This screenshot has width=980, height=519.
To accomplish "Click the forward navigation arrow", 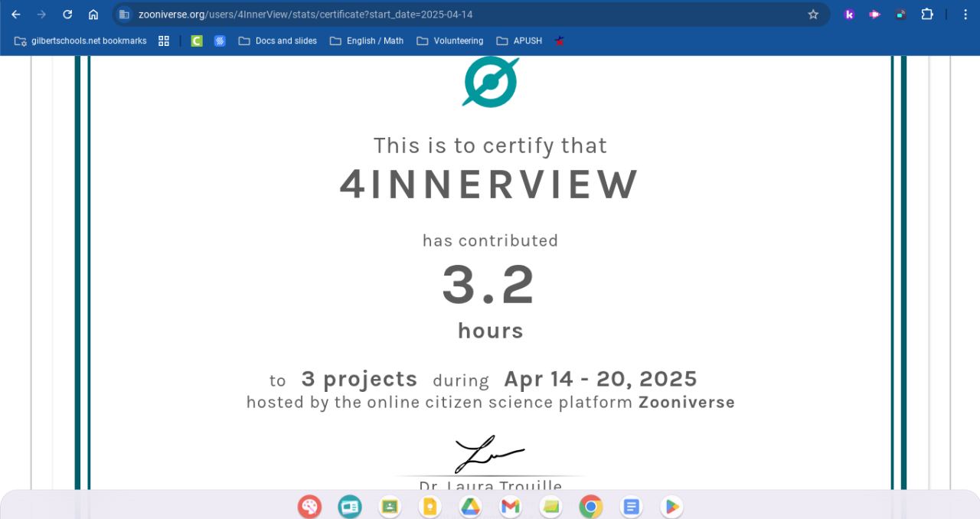I will [41, 15].
